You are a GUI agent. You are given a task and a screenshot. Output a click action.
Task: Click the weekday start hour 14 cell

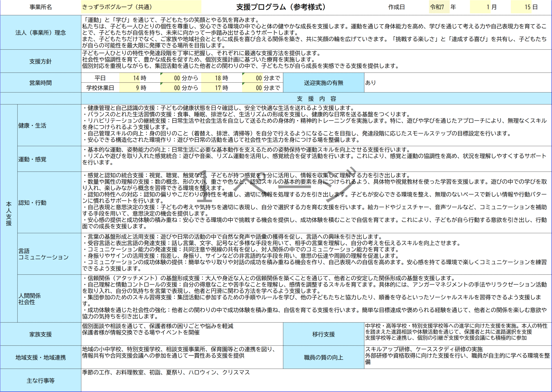coord(129,78)
